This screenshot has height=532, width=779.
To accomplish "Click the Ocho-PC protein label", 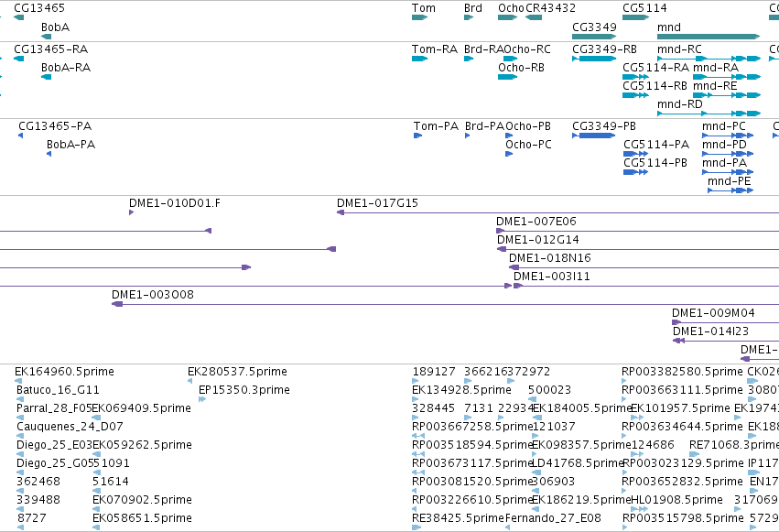I will (x=528, y=145).
